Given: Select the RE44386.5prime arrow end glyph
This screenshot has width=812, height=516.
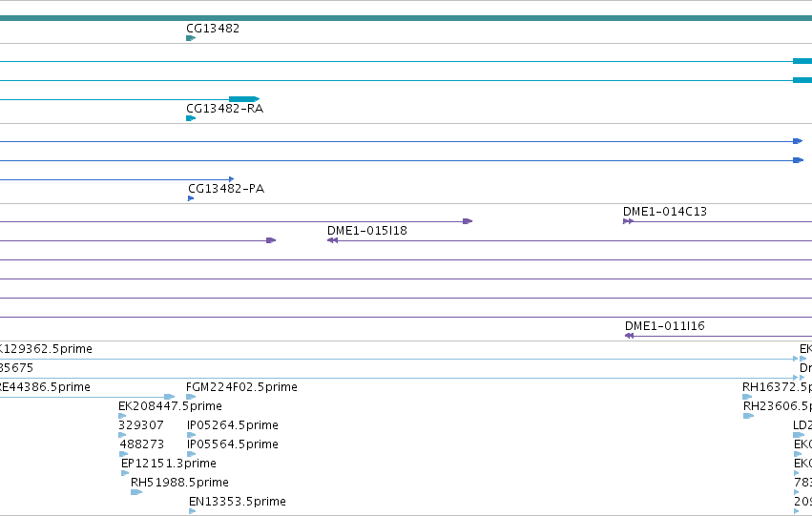Looking at the screenshot, I should coord(169,397).
